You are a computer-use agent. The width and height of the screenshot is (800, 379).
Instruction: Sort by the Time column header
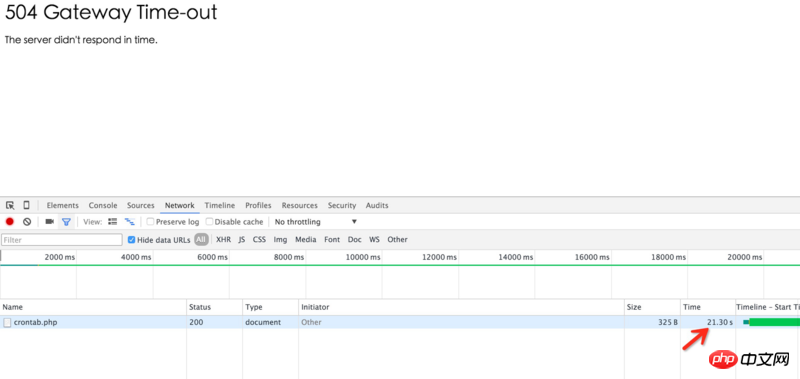coord(708,307)
